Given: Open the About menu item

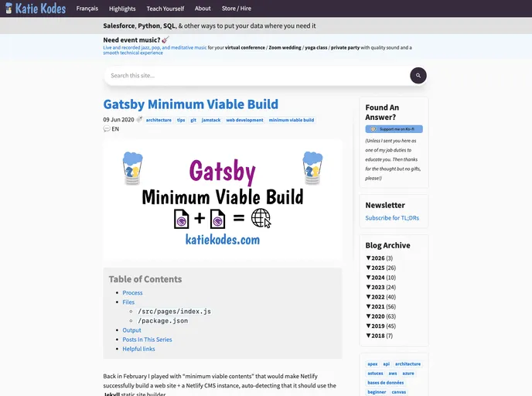Looking at the screenshot, I should (203, 9).
